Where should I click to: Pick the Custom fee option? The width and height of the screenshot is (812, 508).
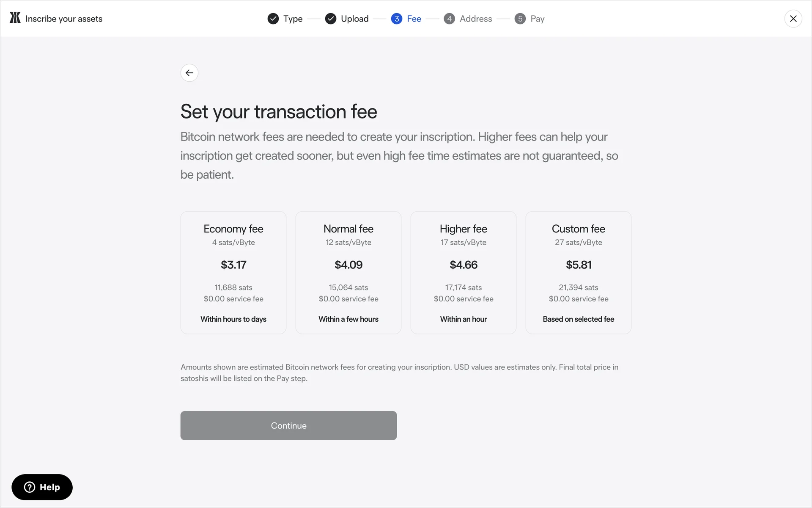pyautogui.click(x=579, y=273)
